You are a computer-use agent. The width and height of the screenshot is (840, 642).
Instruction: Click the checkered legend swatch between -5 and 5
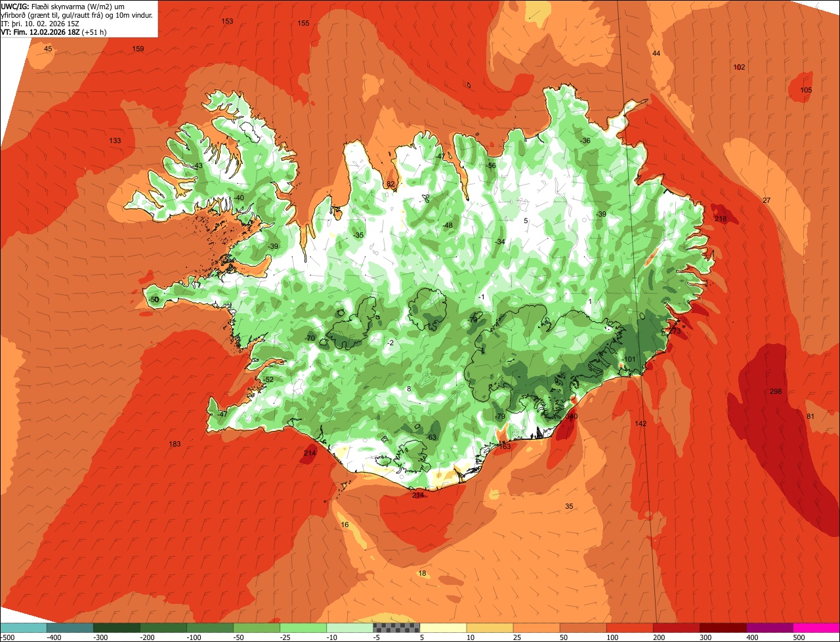click(396, 628)
